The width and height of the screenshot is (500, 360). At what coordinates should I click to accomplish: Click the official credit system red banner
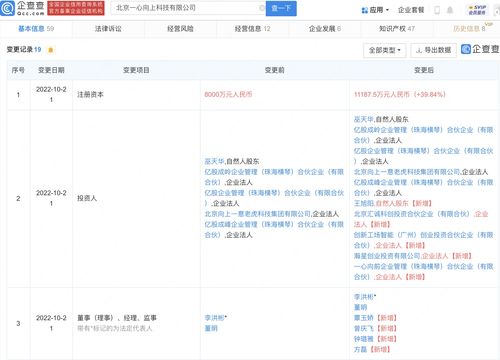tap(76, 8)
